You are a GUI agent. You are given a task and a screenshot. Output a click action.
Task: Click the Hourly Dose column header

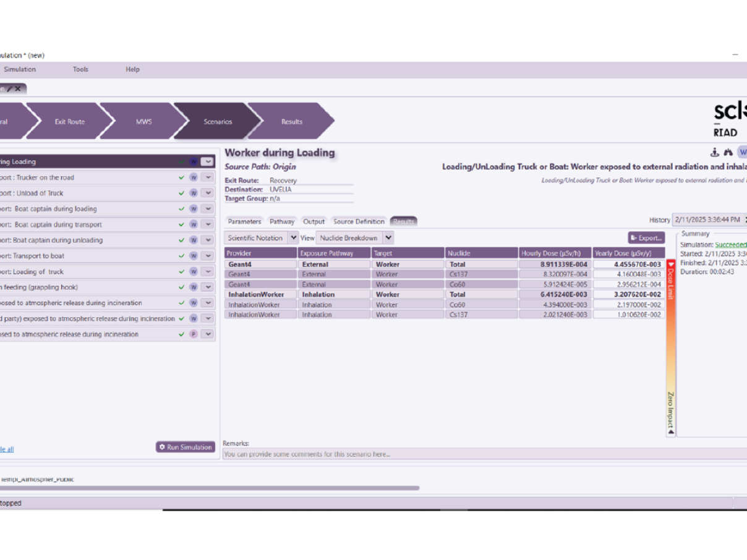(555, 253)
